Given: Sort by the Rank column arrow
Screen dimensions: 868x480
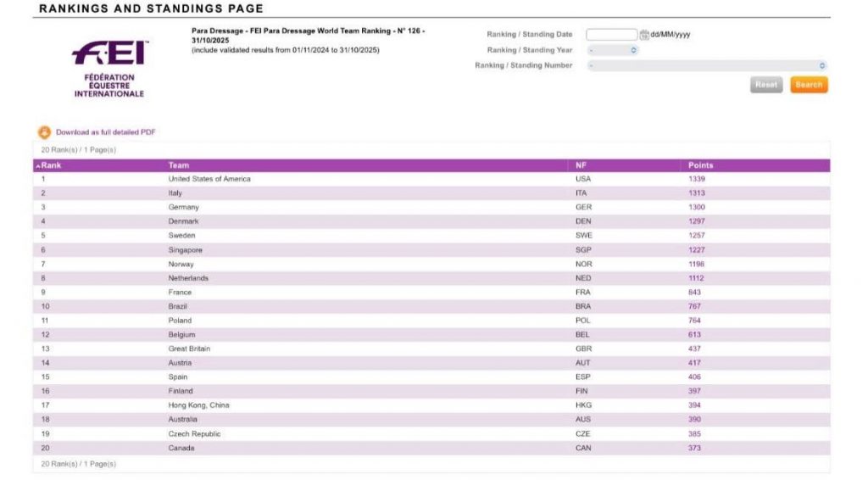Looking at the screenshot, I should point(37,165).
